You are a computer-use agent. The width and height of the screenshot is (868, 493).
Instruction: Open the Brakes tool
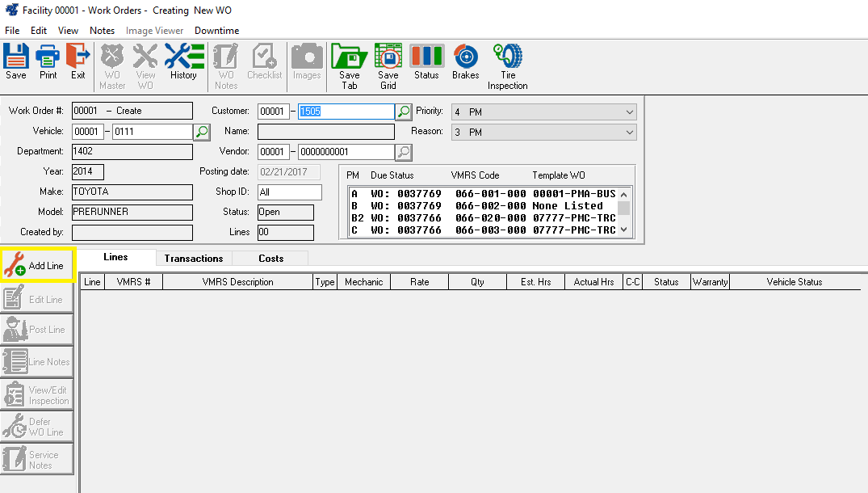coord(465,62)
